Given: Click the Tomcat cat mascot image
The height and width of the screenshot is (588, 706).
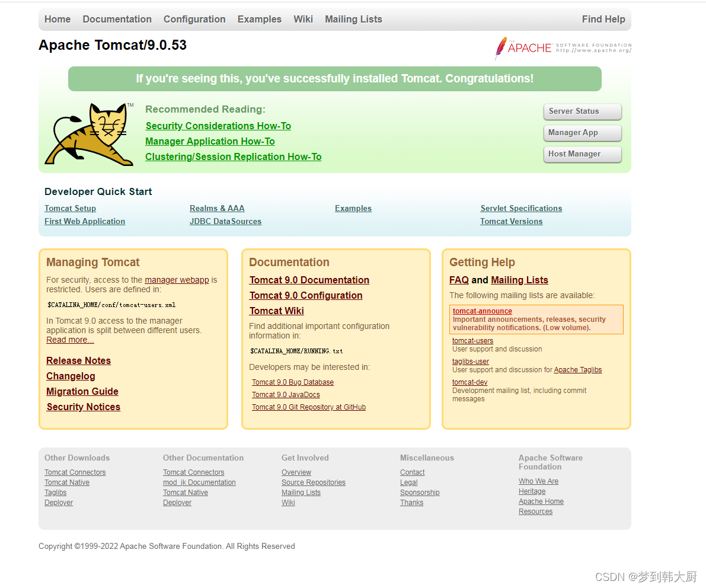Looking at the screenshot, I should point(89,134).
